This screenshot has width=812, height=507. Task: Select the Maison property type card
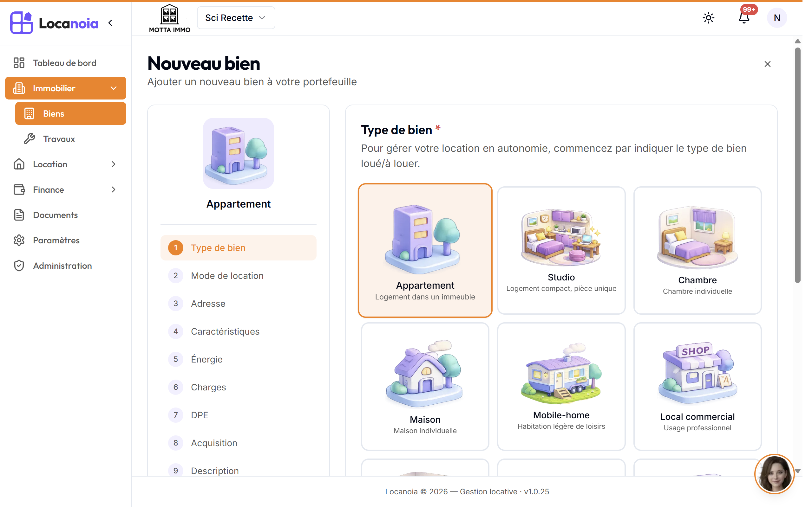[x=425, y=386]
